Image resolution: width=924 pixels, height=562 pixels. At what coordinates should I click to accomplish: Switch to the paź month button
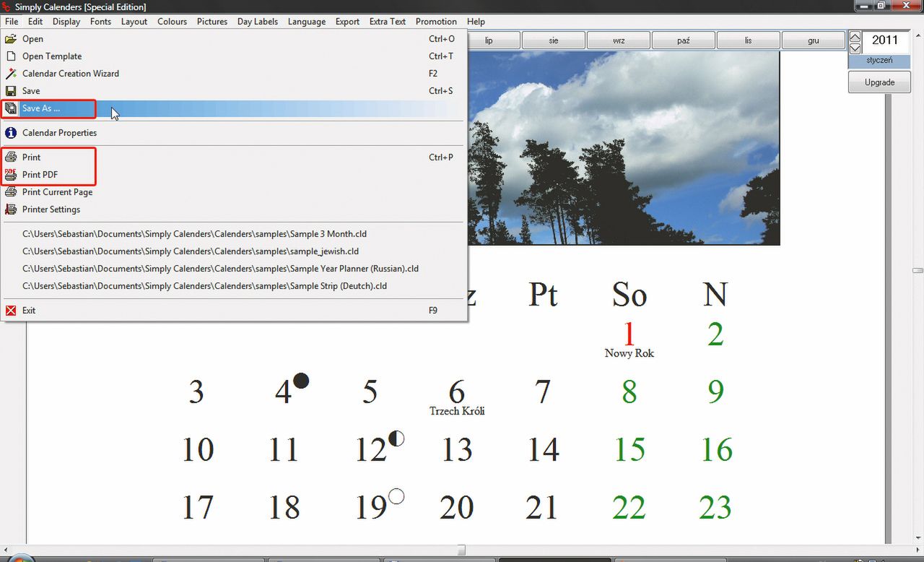pos(684,40)
